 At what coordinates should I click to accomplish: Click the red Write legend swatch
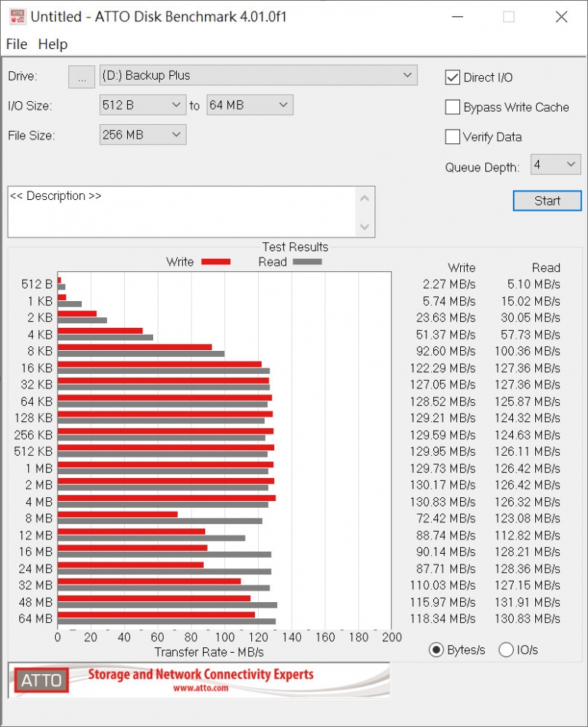(216, 262)
